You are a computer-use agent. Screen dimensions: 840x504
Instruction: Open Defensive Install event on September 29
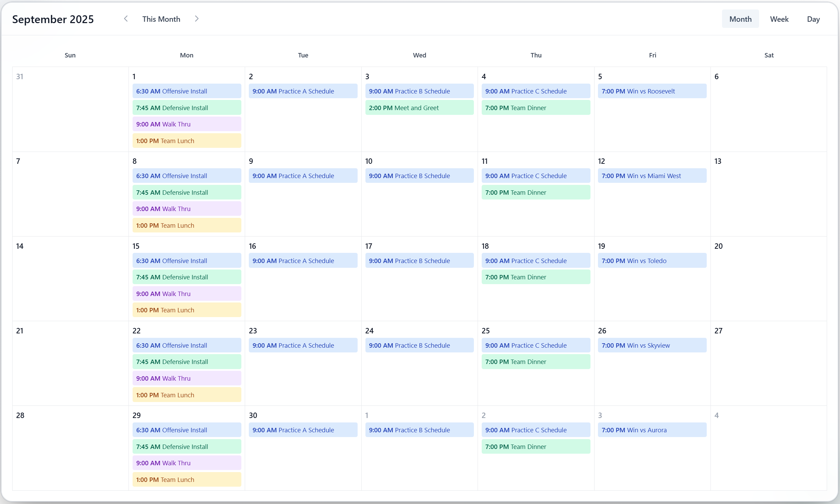pos(187,447)
